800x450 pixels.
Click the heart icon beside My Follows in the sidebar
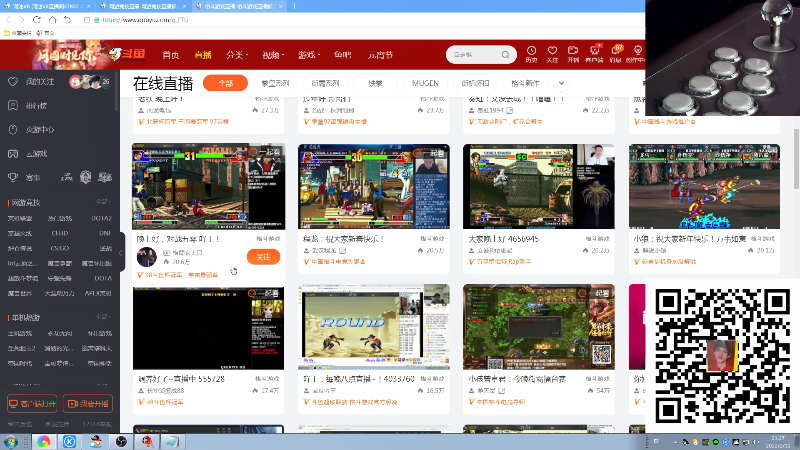click(x=13, y=82)
